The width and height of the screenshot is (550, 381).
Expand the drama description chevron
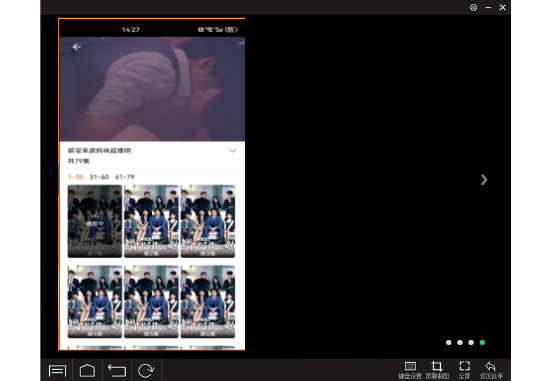(x=232, y=151)
